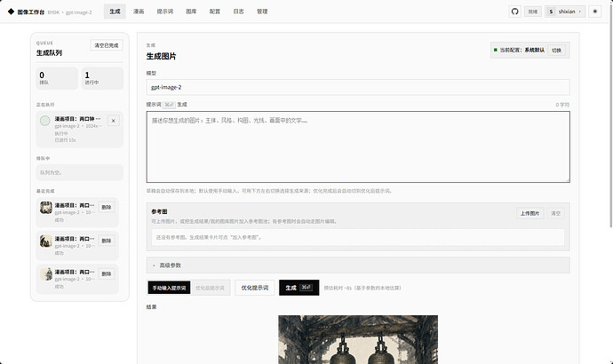This screenshot has height=364, width=613.
Task: Delete the second completed queue item
Action: pos(107,241)
